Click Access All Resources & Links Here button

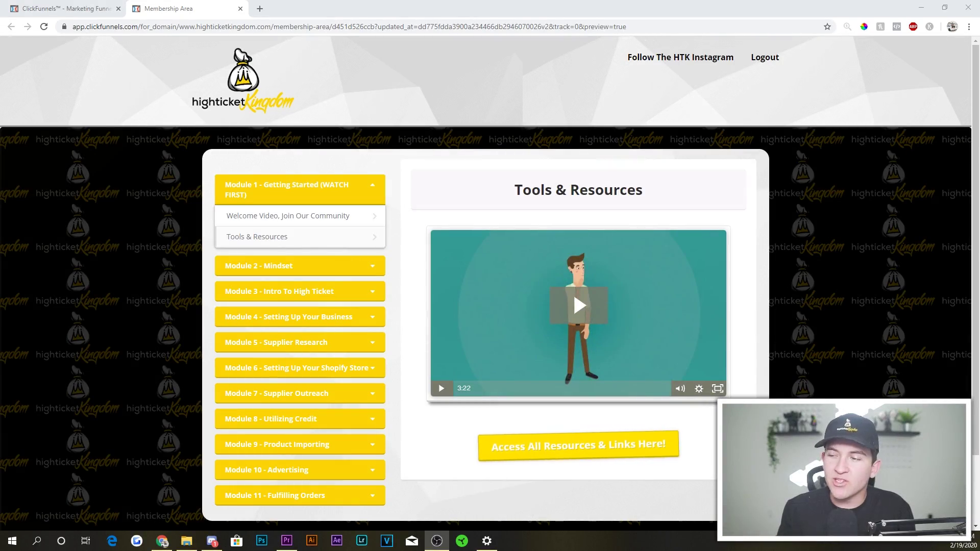[x=578, y=445]
